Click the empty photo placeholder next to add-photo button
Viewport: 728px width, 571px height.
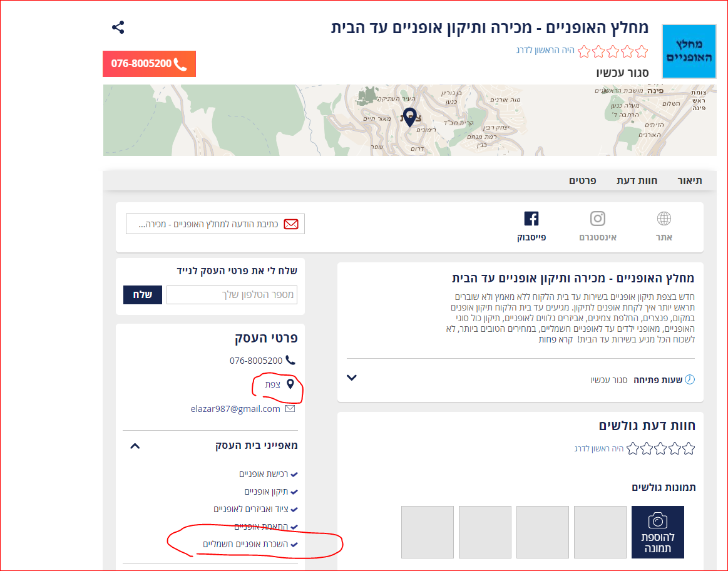click(x=600, y=532)
